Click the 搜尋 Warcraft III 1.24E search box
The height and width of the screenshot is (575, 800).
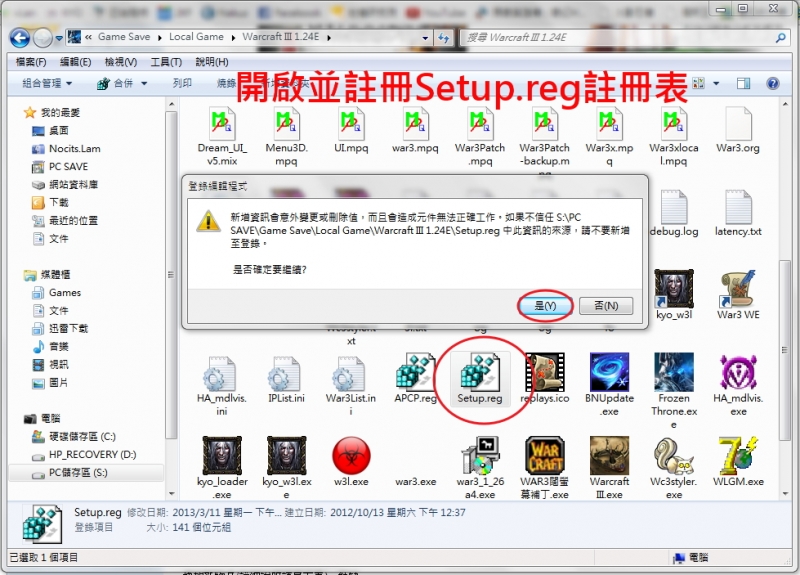(x=623, y=37)
